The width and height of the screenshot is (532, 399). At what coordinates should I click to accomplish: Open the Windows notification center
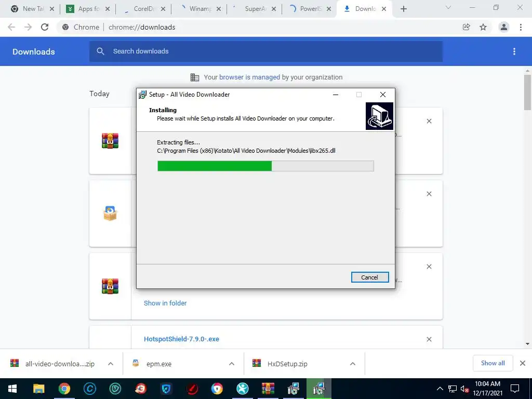pyautogui.click(x=515, y=389)
